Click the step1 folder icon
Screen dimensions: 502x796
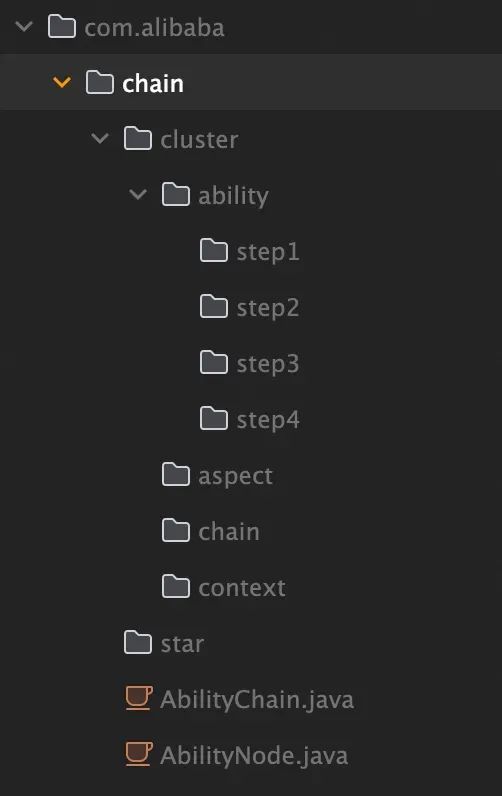click(214, 250)
